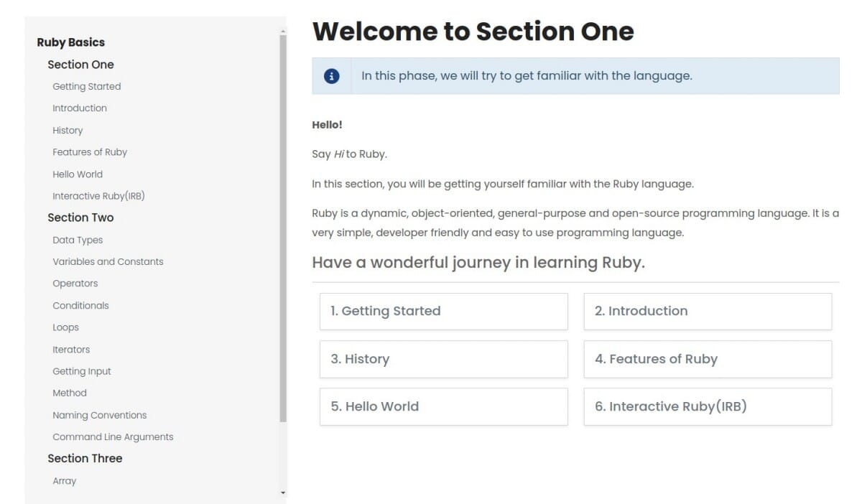The height and width of the screenshot is (504, 862).
Task: Open the Loops page
Action: [65, 327]
